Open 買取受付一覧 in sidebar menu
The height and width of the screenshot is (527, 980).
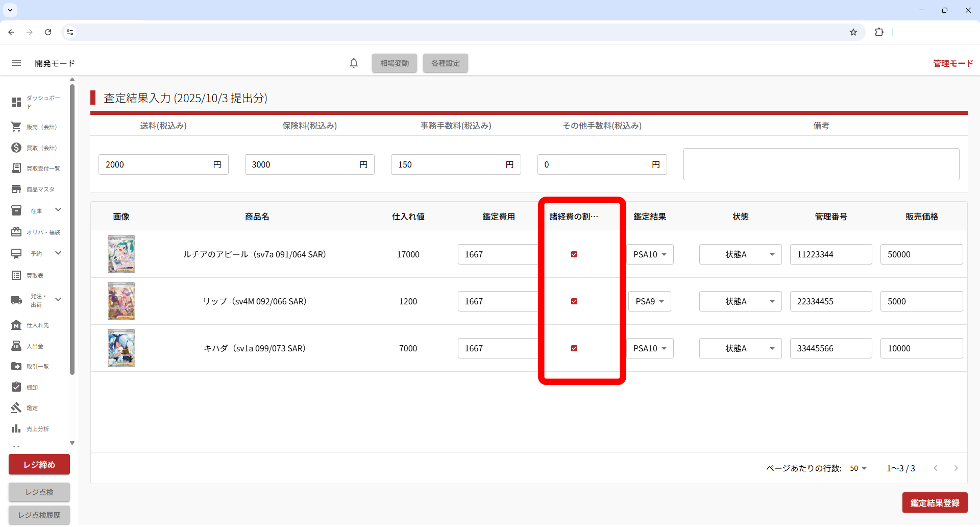(x=43, y=169)
